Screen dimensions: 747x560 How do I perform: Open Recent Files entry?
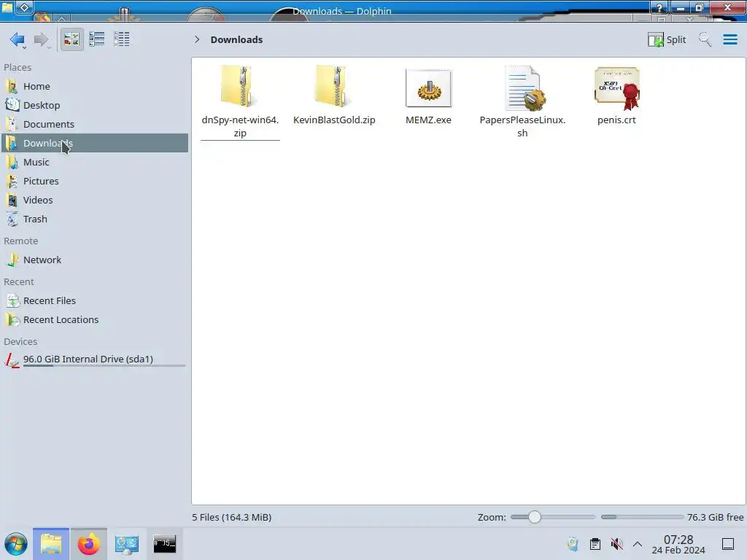coord(95,301)
